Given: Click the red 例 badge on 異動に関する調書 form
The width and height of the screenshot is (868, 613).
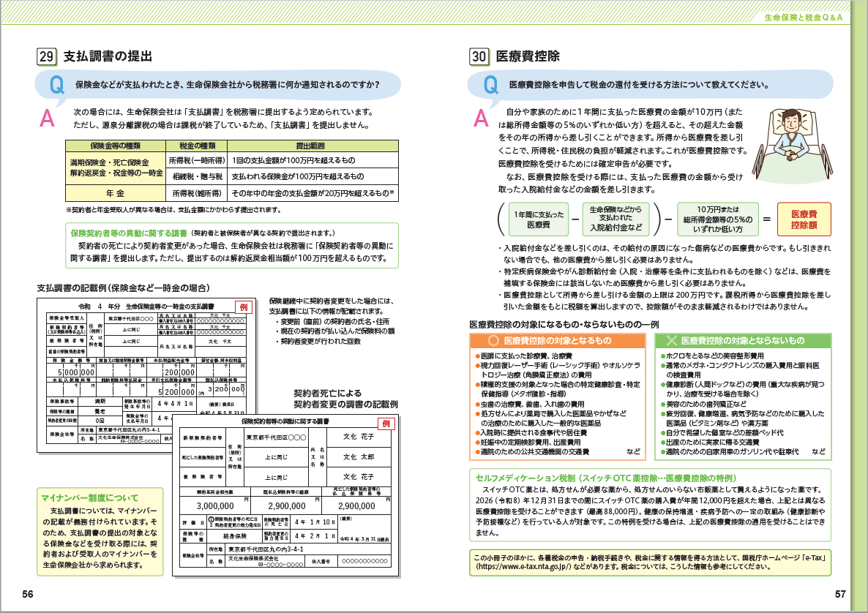Looking at the screenshot, I should pos(386,424).
